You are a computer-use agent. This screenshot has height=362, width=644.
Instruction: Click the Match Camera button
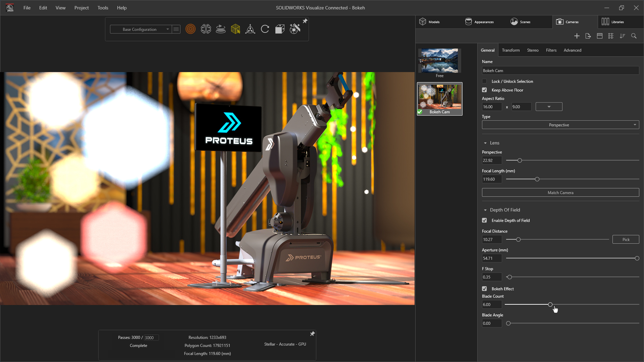coord(560,193)
